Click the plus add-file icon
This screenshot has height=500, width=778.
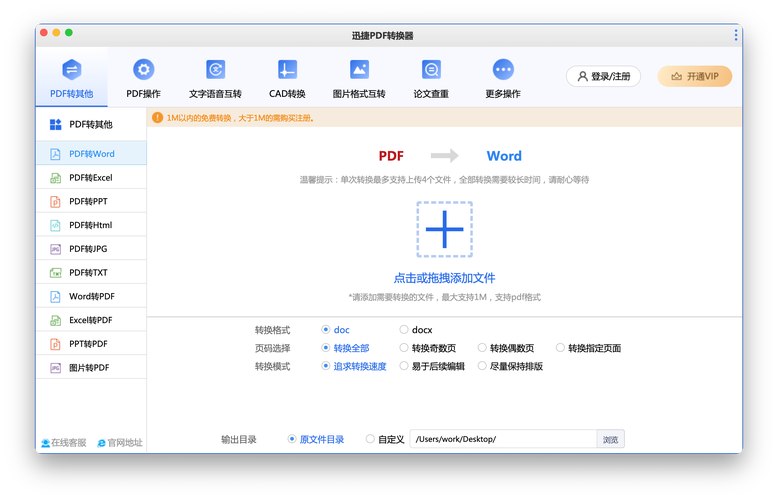(445, 229)
